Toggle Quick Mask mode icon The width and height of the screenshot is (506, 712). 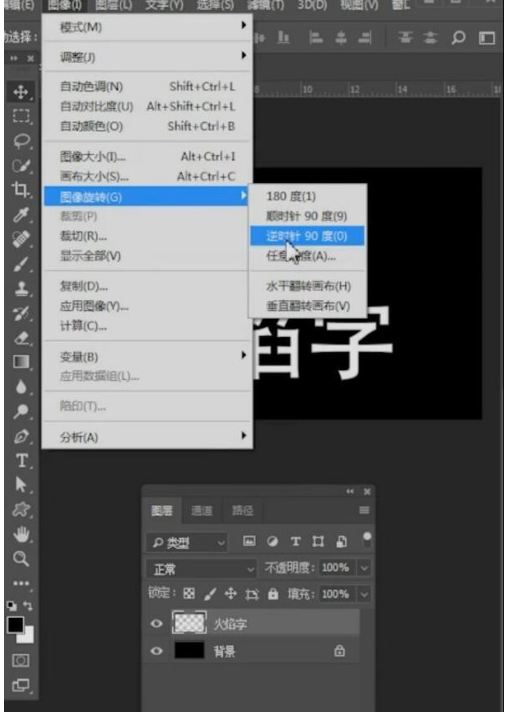tap(20, 660)
